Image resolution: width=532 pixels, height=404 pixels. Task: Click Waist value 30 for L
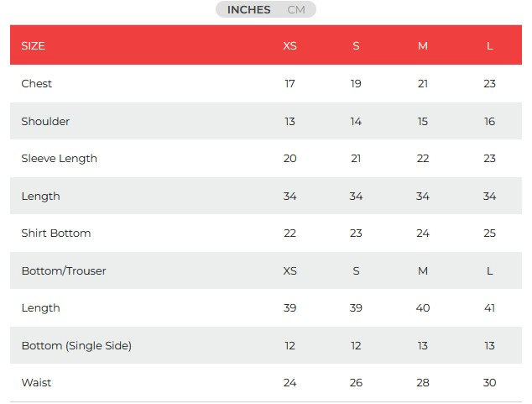point(489,382)
